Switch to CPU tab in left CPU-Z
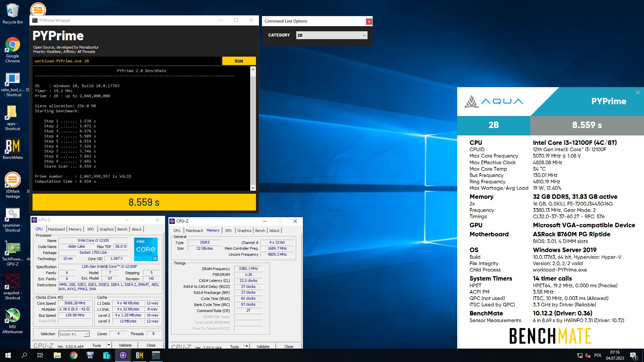The width and height of the screenshot is (644, 362). coord(39,229)
